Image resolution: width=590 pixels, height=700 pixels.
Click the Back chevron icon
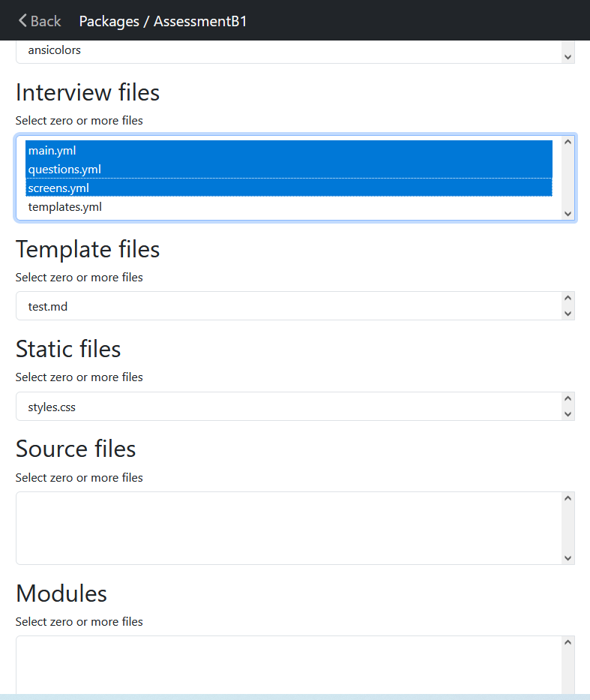[x=22, y=21]
